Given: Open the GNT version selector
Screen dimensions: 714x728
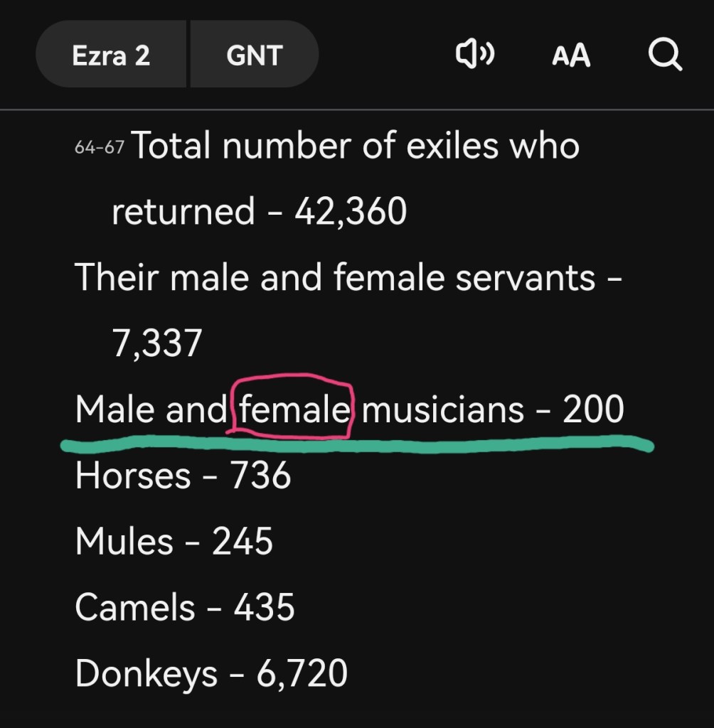Looking at the screenshot, I should [x=254, y=55].
